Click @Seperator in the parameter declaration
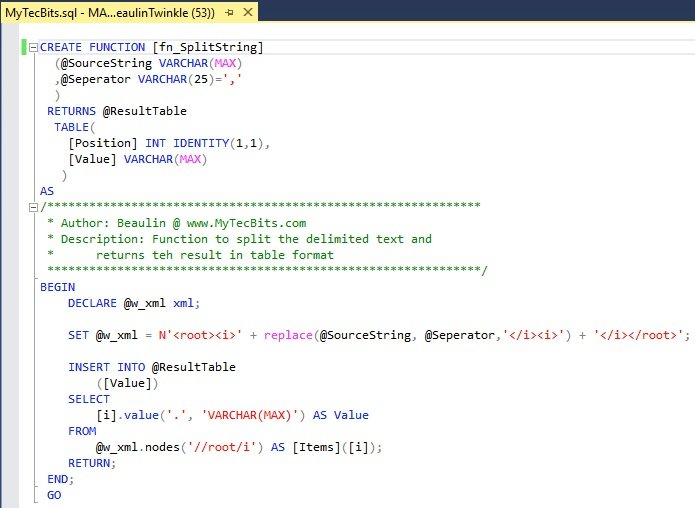695x508 pixels. pyautogui.click(x=96, y=79)
